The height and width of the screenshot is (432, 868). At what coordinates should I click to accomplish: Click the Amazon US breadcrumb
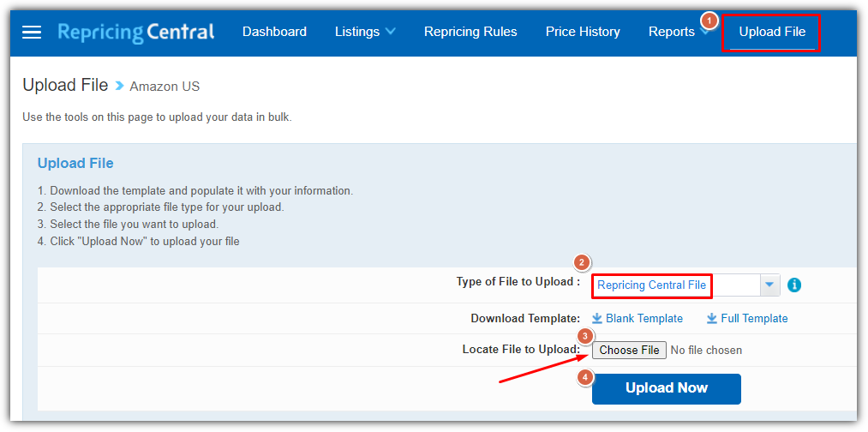point(165,87)
